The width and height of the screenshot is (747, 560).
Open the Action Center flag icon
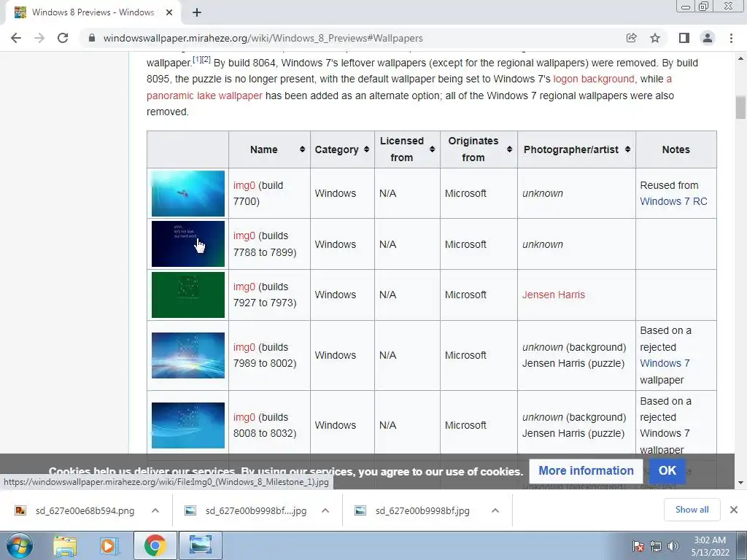tap(638, 546)
